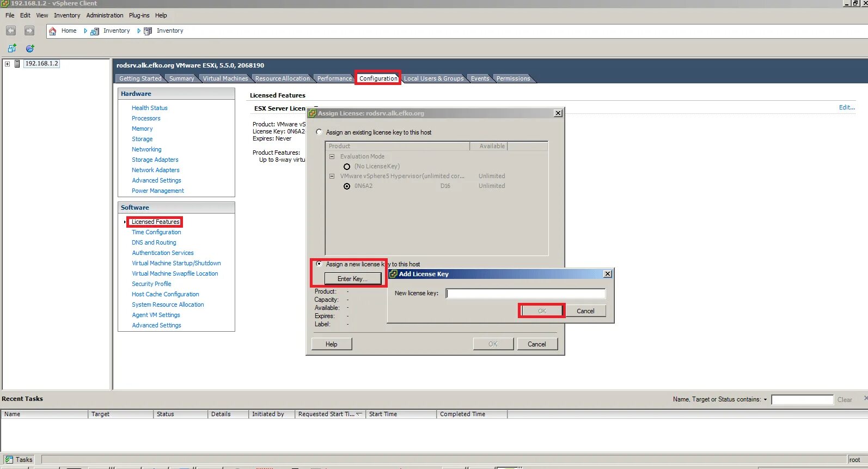Open the Administration menu
The height and width of the screenshot is (469, 868).
[x=105, y=15]
